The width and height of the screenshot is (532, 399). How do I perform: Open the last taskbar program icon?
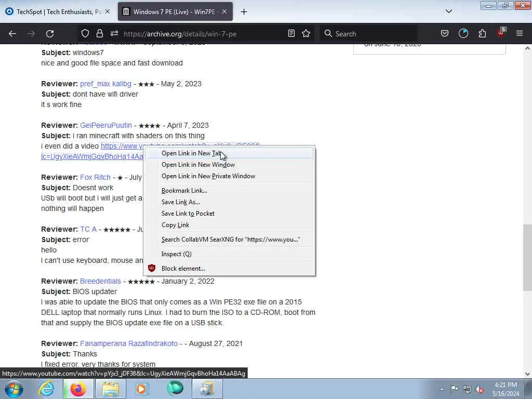pyautogui.click(x=207, y=389)
